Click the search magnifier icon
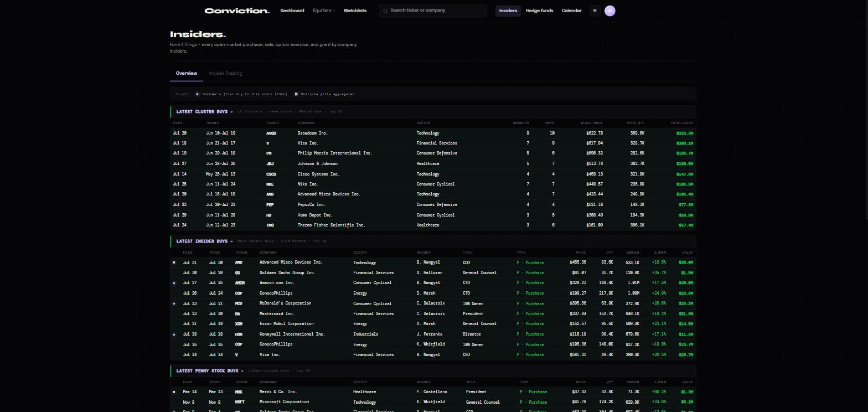Screen dimensions: 868x412 385,11
